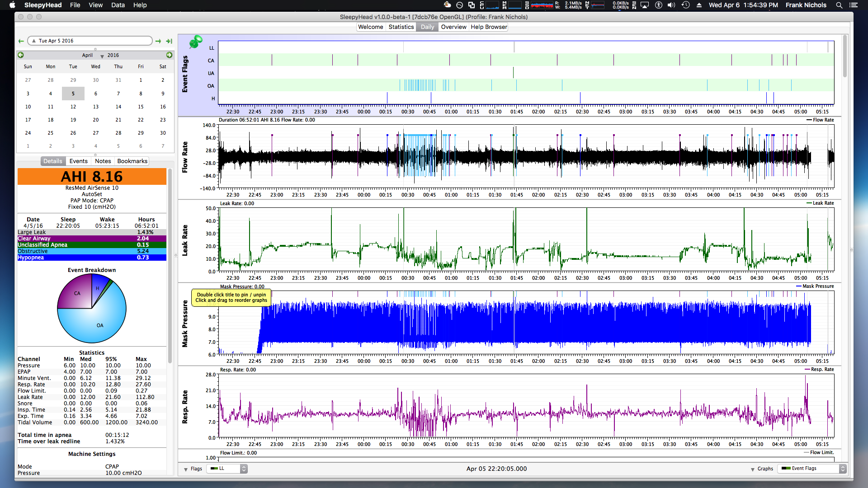Go to next day with right green arrow
This screenshot has width=868, height=488.
point(158,41)
